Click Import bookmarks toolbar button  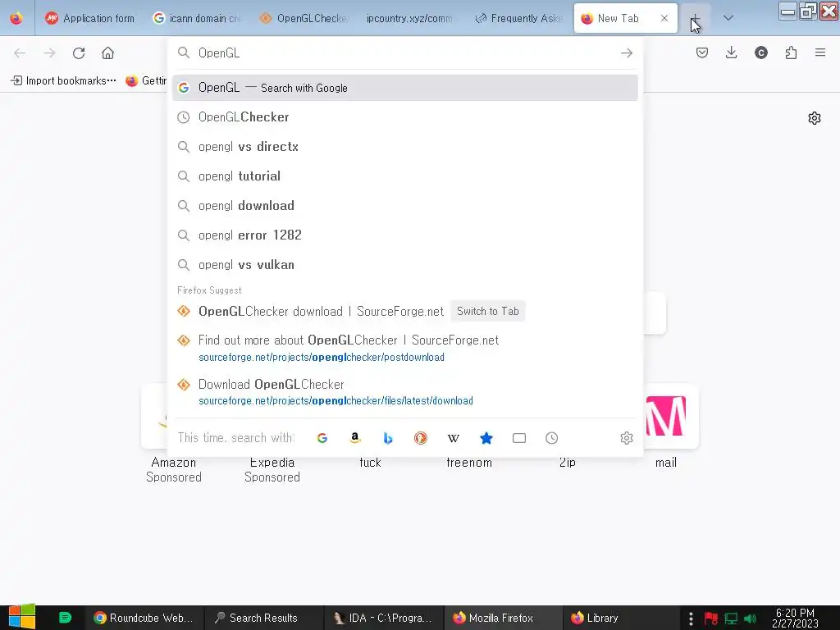(63, 80)
